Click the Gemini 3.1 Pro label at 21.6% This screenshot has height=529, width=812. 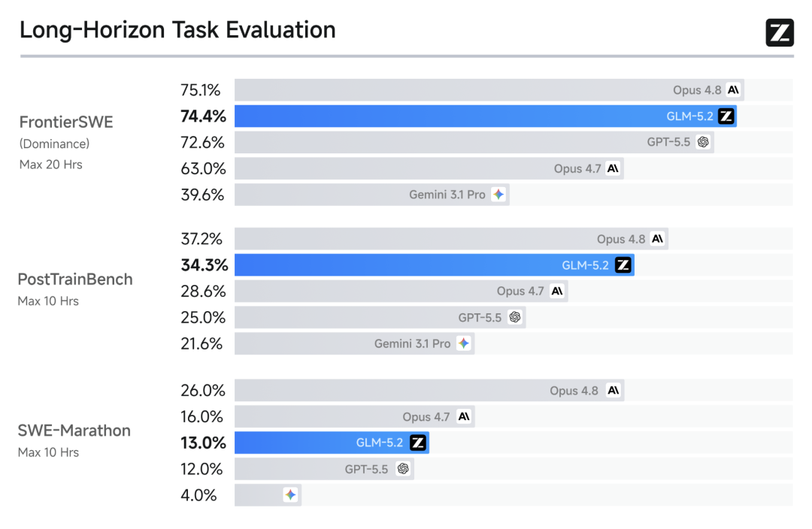(x=412, y=343)
